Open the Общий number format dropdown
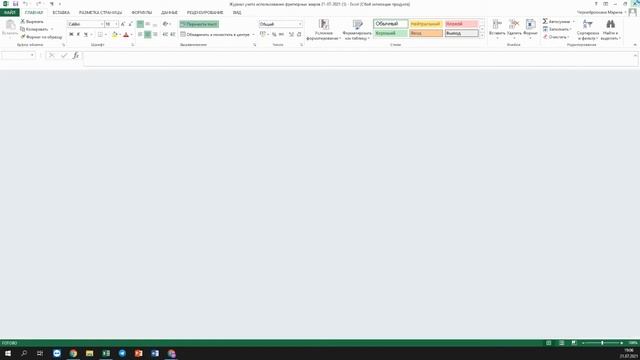640x360 pixels. (x=300, y=24)
